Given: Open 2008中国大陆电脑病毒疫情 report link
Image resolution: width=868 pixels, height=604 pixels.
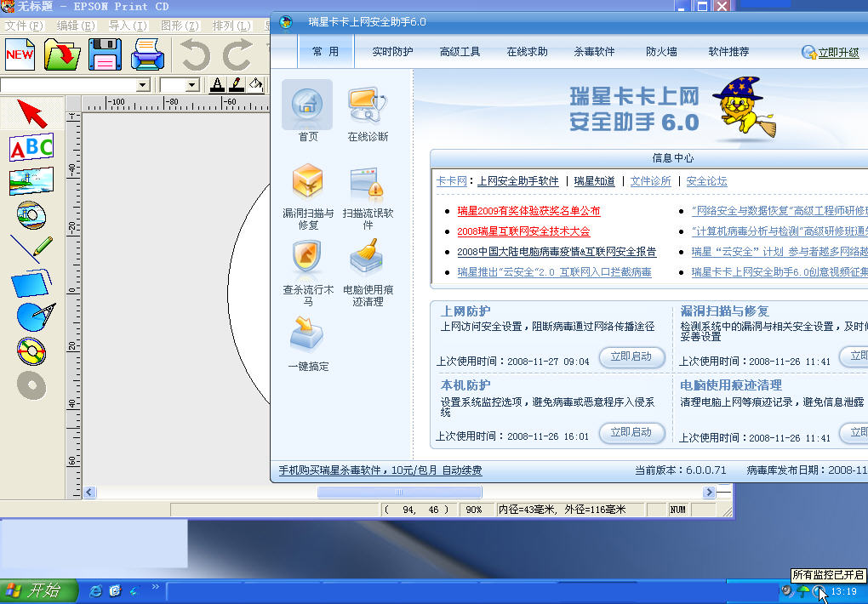Looking at the screenshot, I should [x=557, y=252].
